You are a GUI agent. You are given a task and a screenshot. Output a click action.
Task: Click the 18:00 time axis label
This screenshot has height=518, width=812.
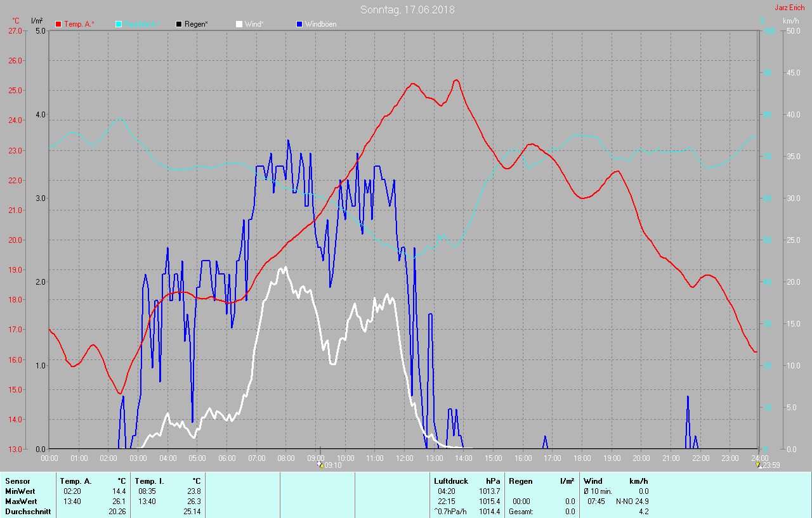click(x=582, y=458)
